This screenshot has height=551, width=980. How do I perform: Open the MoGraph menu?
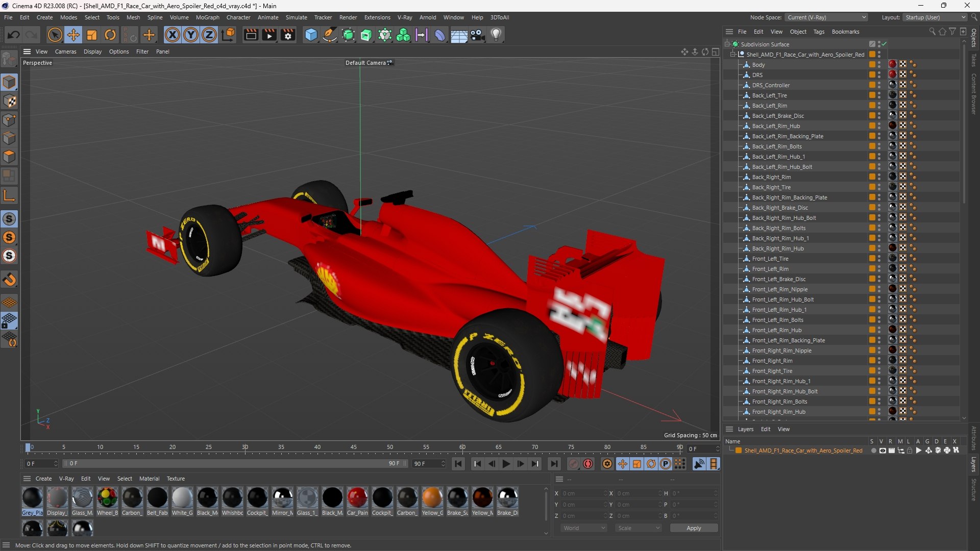pos(207,17)
